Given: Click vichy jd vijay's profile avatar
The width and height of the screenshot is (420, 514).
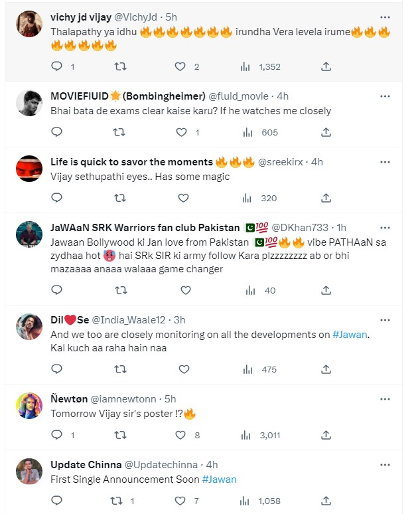Looking at the screenshot, I should point(29,24).
